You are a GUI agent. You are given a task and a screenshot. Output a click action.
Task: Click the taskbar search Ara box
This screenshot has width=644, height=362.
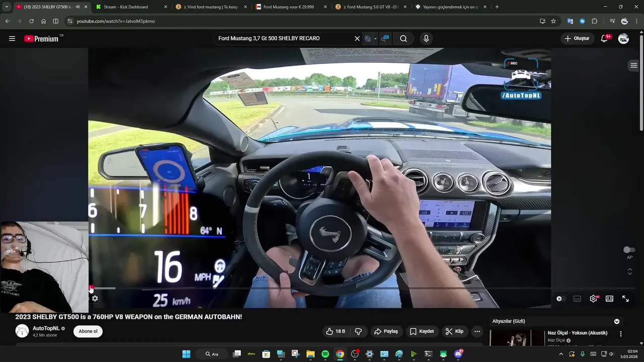point(211,354)
